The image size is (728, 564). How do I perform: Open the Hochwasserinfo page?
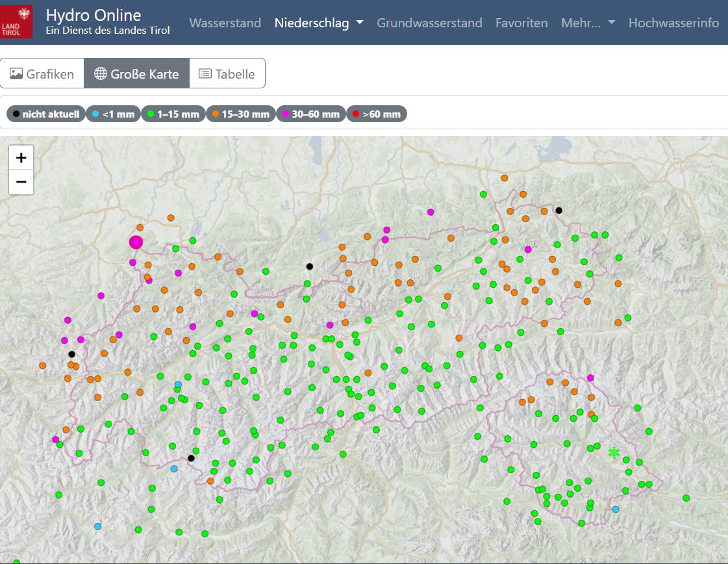tap(673, 23)
